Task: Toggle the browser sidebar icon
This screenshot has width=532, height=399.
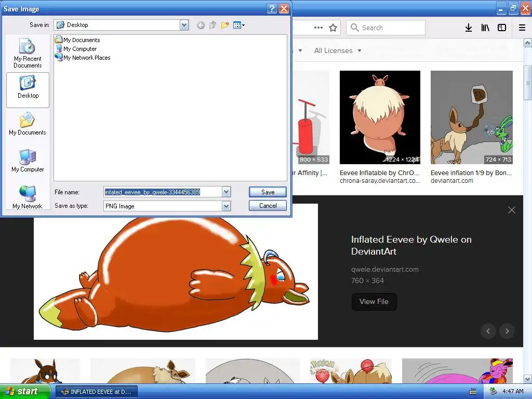Action: coord(502,28)
